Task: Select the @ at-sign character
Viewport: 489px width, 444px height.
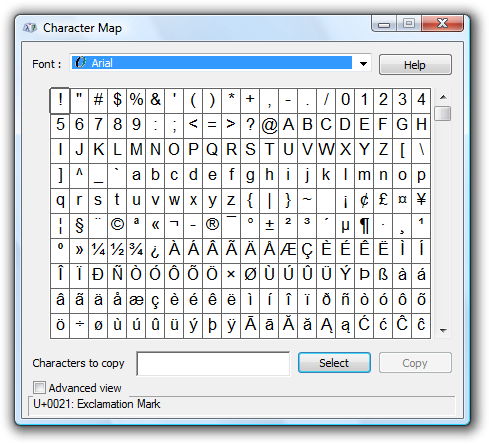Action: (x=269, y=125)
